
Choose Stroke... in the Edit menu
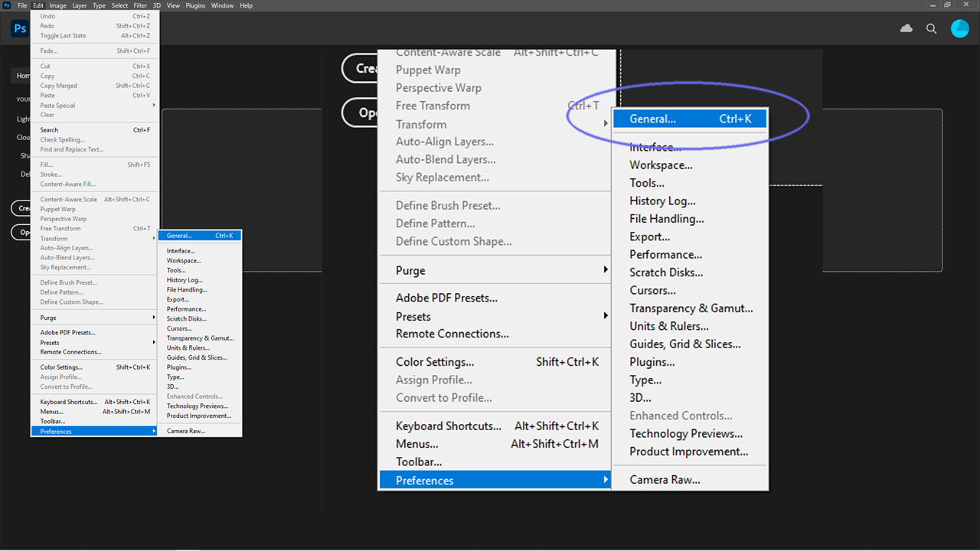95,174
